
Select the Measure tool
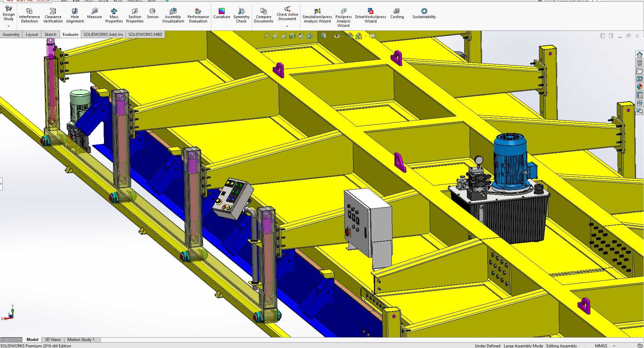pyautogui.click(x=94, y=14)
